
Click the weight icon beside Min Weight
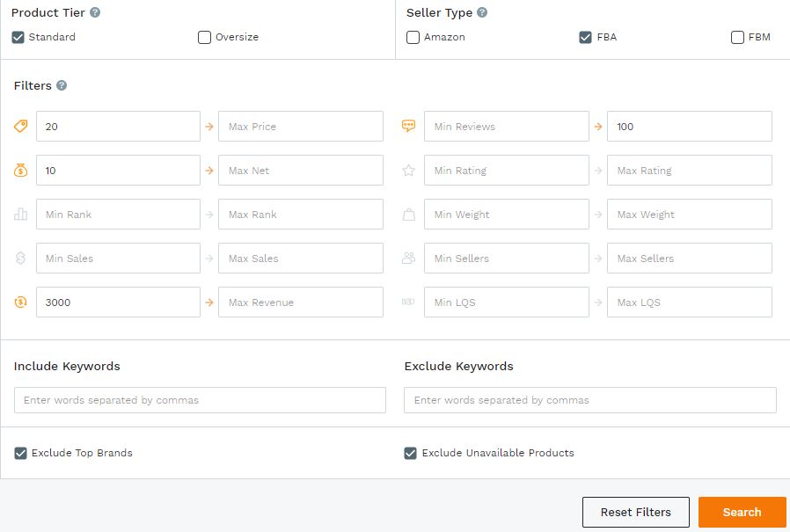(x=408, y=214)
